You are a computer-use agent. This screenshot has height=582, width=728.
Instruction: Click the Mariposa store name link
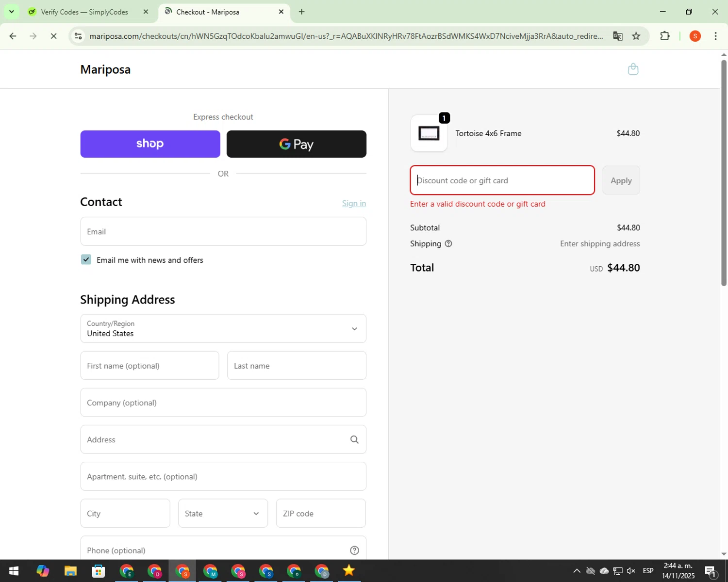[105, 69]
